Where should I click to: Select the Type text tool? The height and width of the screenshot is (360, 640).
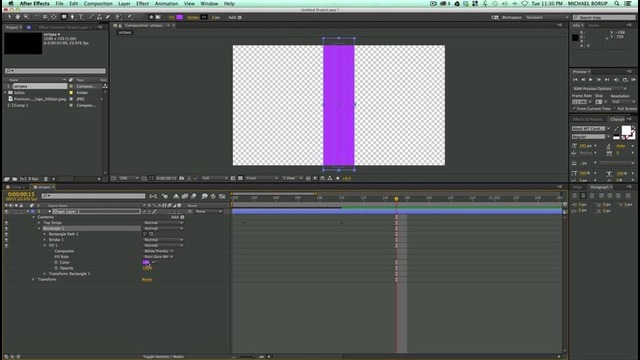coord(81,17)
